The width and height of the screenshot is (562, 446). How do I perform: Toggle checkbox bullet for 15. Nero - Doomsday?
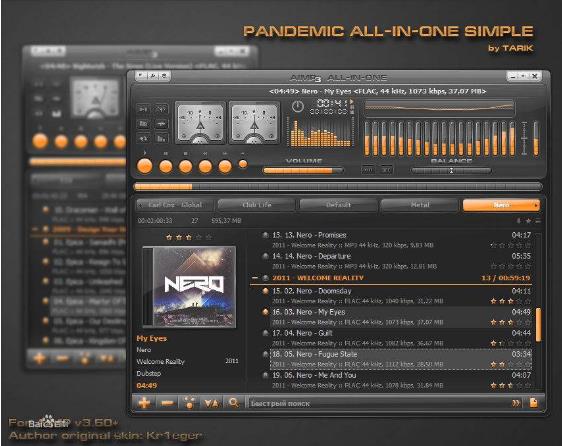click(266, 291)
